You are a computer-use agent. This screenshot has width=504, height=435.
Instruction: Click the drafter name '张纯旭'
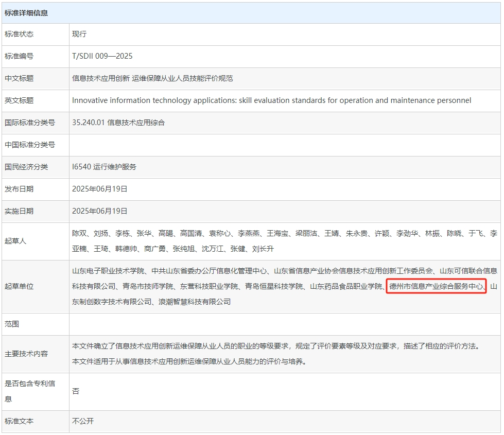pyautogui.click(x=184, y=249)
